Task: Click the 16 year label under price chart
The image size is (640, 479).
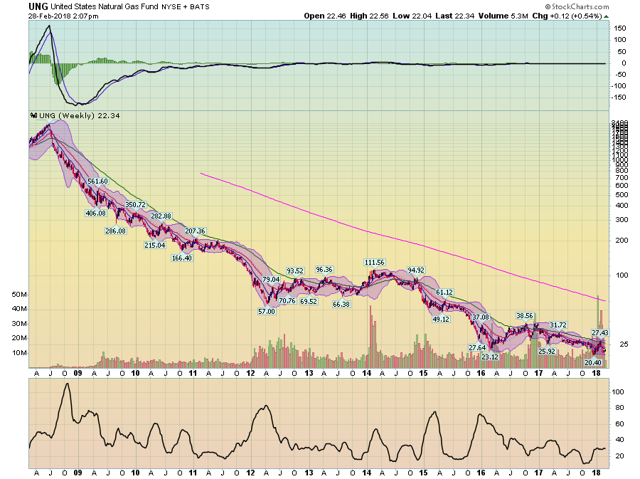Action: coord(481,373)
